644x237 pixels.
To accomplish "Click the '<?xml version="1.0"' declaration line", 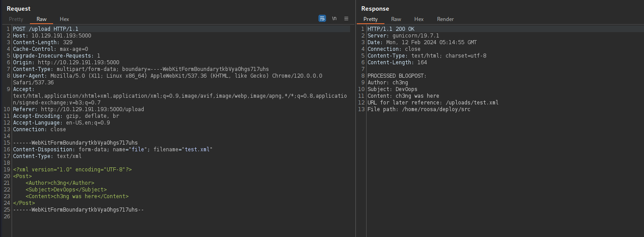I will coord(72,170).
